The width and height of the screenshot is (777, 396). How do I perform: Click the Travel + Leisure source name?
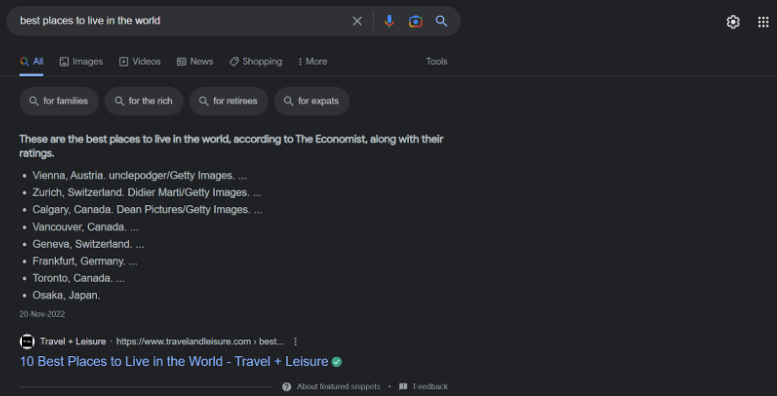[x=73, y=341]
